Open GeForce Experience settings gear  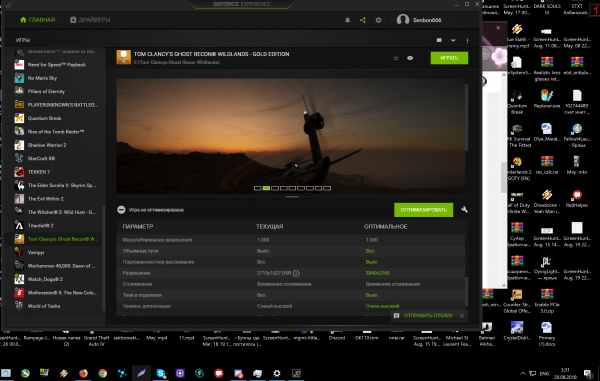pyautogui.click(x=378, y=20)
